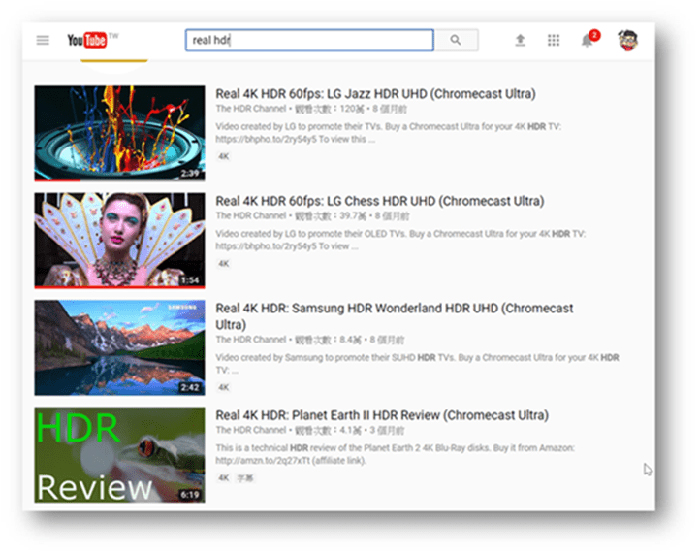This screenshot has height=556, width=700.
Task: Open LG Jazz HDR video thumbnail
Action: click(120, 133)
